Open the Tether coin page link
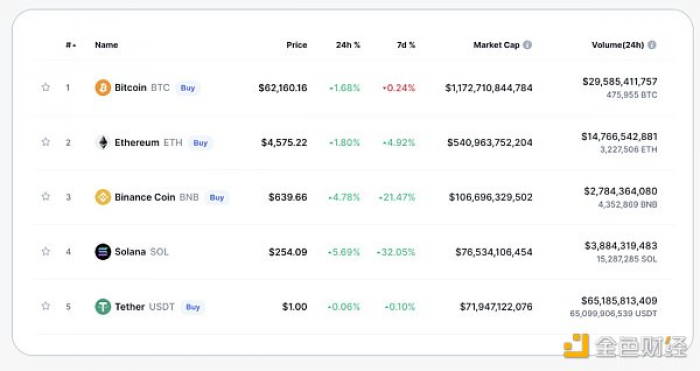Viewport: 700px width, 371px height. 129,307
